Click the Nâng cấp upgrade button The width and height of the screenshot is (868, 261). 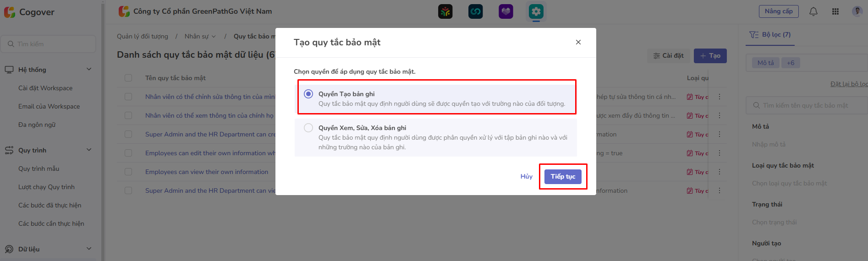tap(779, 11)
